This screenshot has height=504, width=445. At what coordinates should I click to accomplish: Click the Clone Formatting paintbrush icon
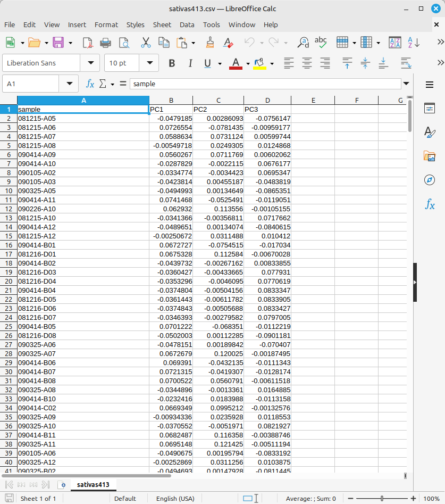tap(210, 43)
